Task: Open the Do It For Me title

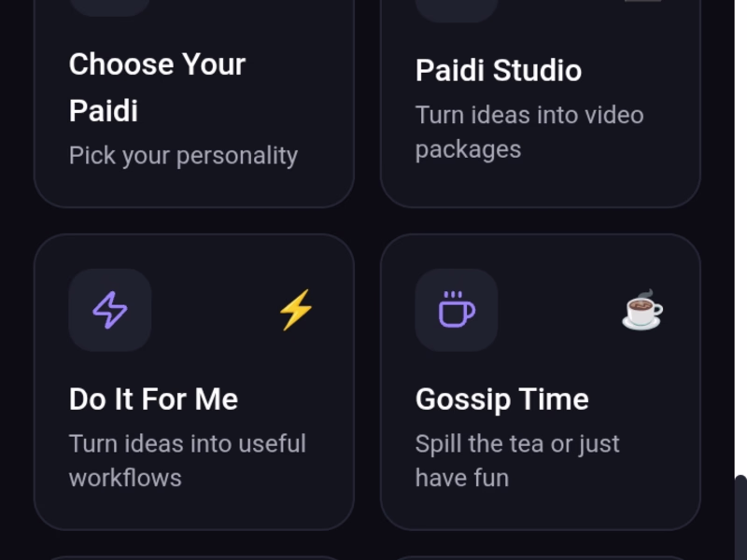Action: 153,399
